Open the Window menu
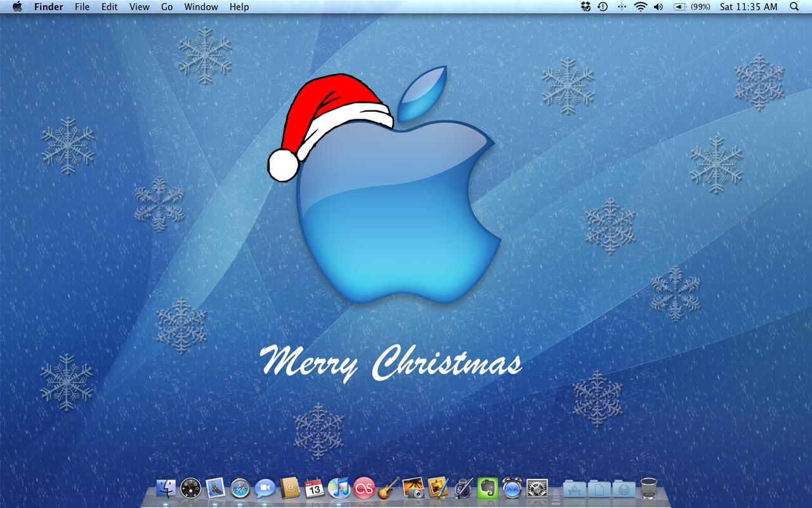 pyautogui.click(x=201, y=7)
